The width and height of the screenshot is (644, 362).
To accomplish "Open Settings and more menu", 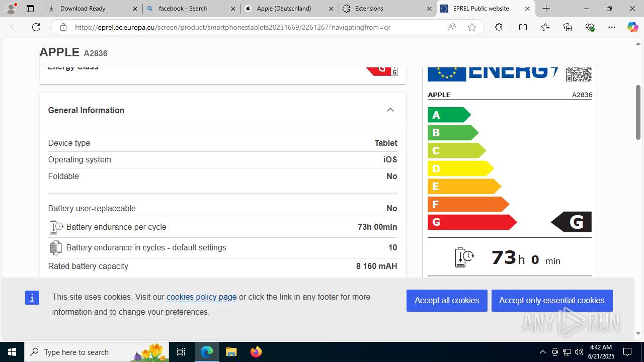I will point(612,27).
